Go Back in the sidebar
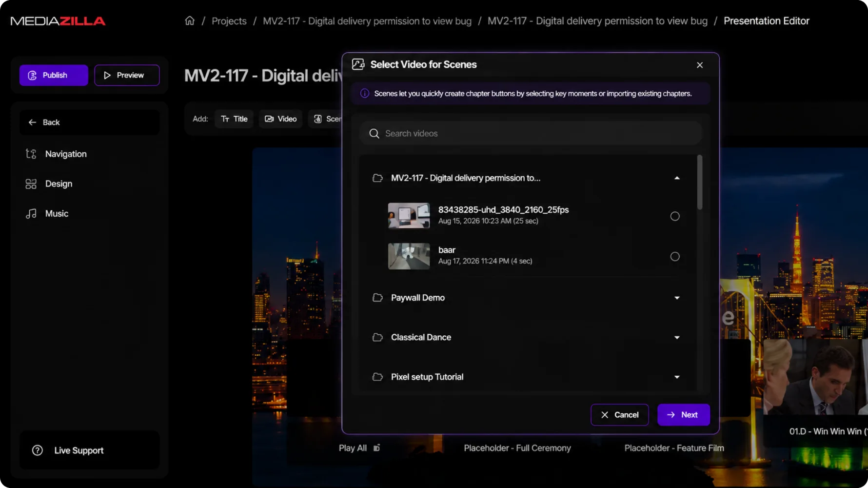The width and height of the screenshot is (868, 488). (x=89, y=122)
